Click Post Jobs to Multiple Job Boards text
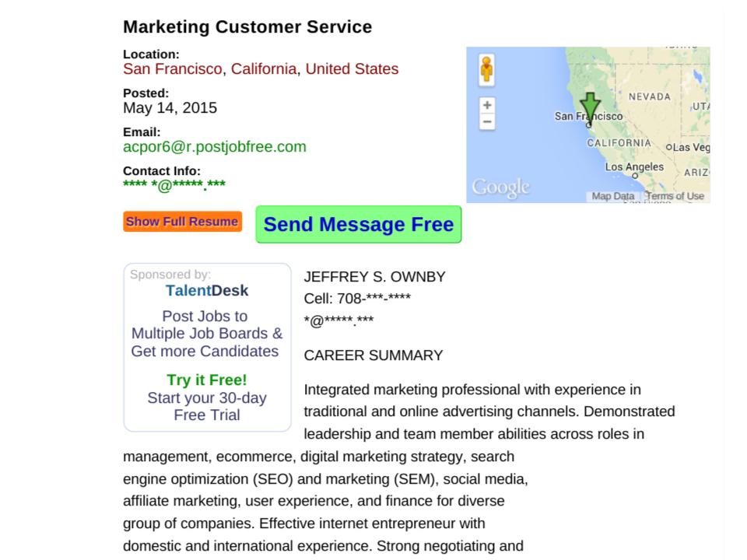Screen dimensions: 747x560 click(x=207, y=334)
